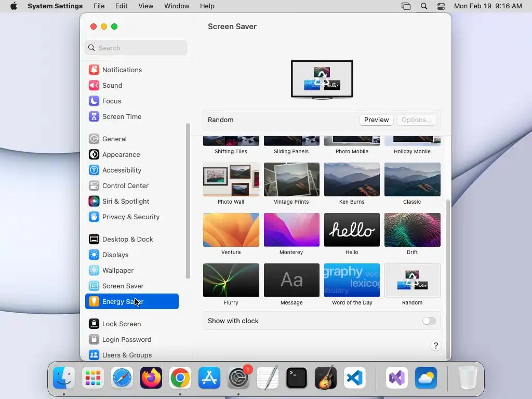532x399 pixels.
Task: Open Firefox in the Dock
Action: point(151,378)
